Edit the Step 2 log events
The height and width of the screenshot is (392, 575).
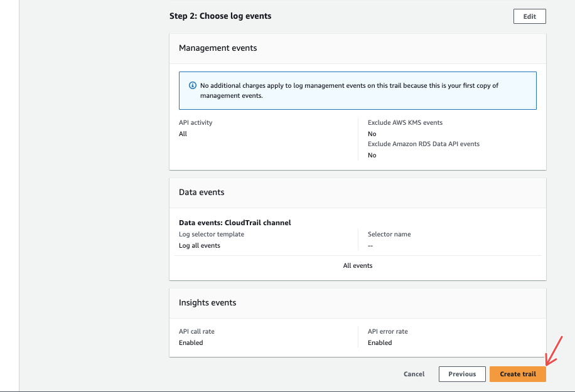[x=529, y=16]
